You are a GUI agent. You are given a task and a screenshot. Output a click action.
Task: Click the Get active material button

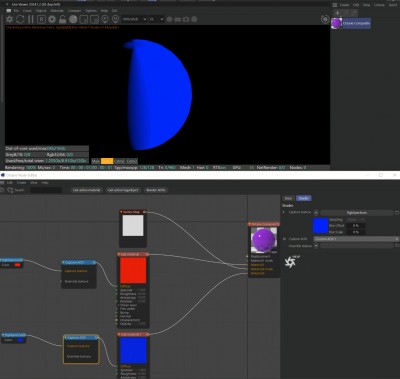coord(86,190)
